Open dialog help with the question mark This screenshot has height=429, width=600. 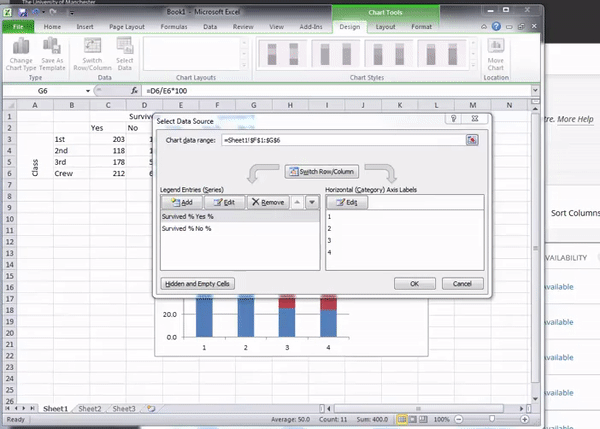(454, 118)
